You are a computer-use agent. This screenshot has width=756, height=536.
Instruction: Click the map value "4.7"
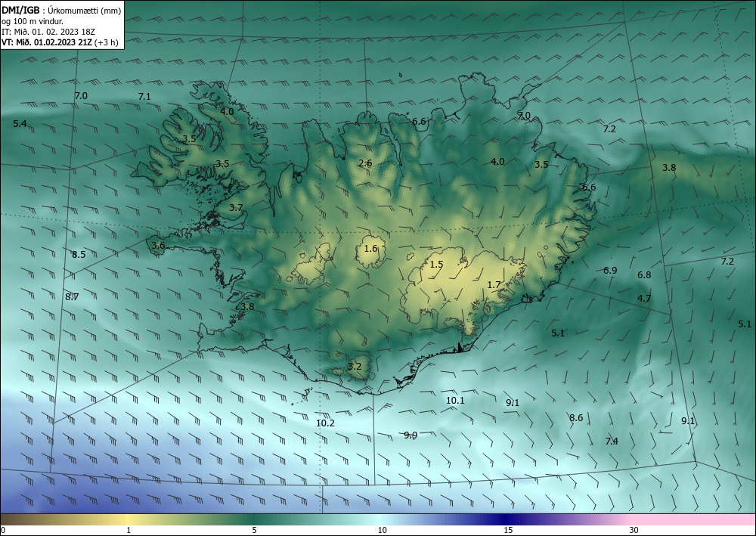[644, 299]
